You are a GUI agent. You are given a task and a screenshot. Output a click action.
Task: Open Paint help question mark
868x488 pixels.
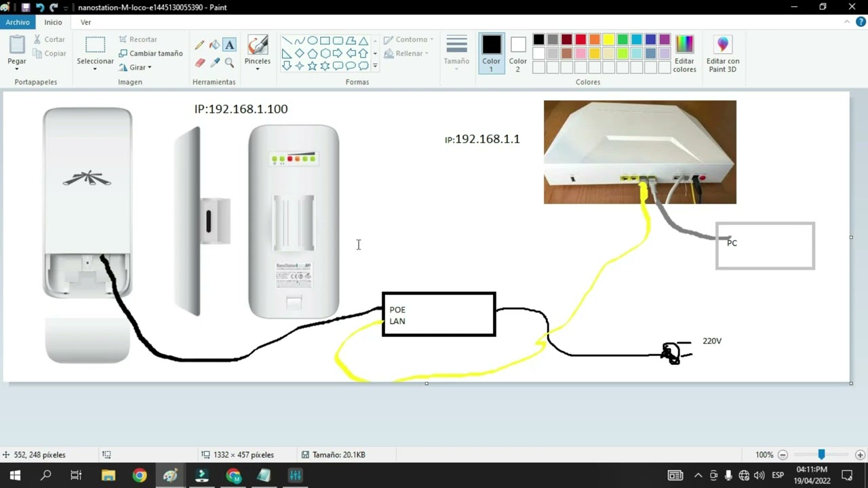pyautogui.click(x=859, y=22)
